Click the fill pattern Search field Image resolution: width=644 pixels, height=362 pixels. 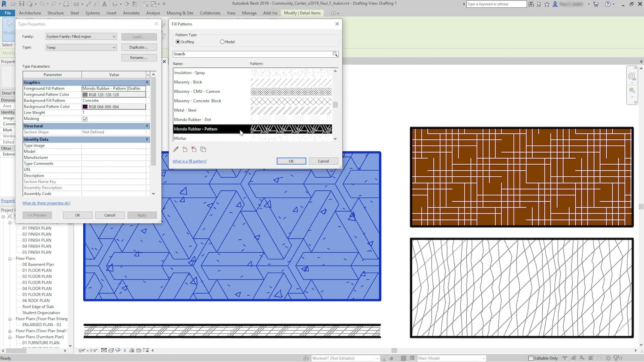point(252,54)
